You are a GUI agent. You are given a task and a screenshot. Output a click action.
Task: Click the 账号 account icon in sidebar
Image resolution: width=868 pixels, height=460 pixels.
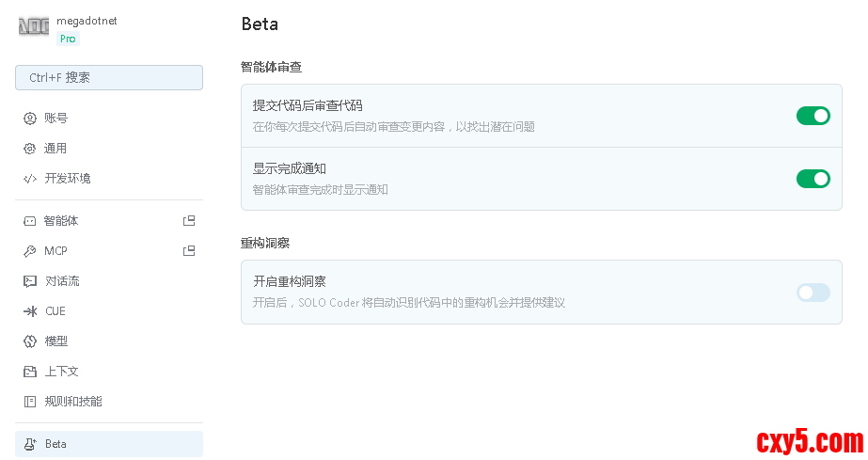tap(29, 119)
